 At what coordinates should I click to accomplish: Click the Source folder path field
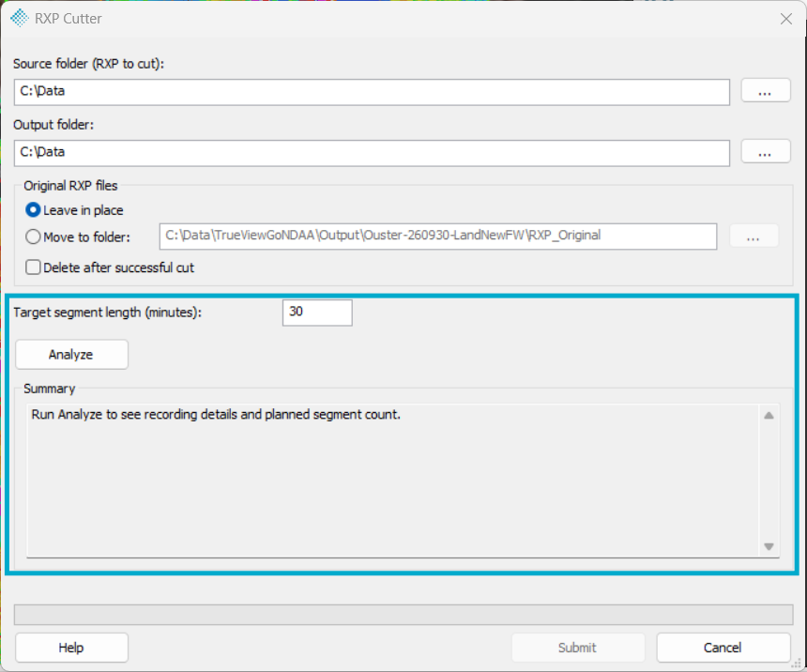point(372,92)
